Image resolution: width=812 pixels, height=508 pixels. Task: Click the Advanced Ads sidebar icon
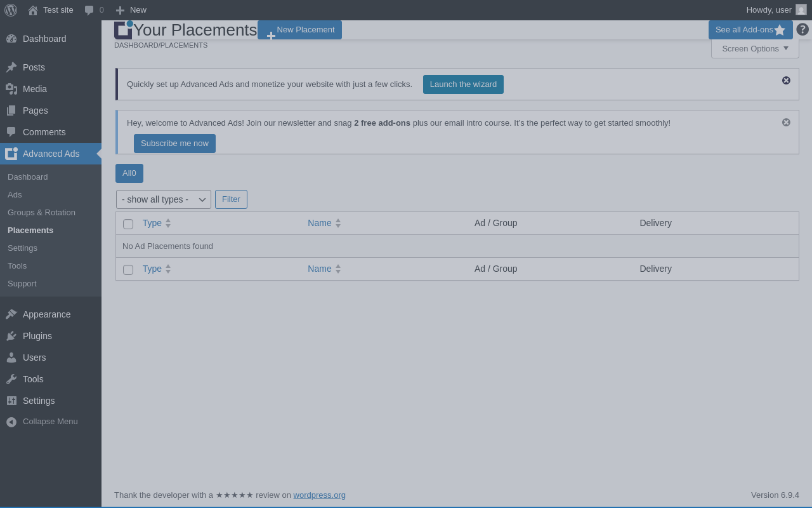pyautogui.click(x=11, y=154)
